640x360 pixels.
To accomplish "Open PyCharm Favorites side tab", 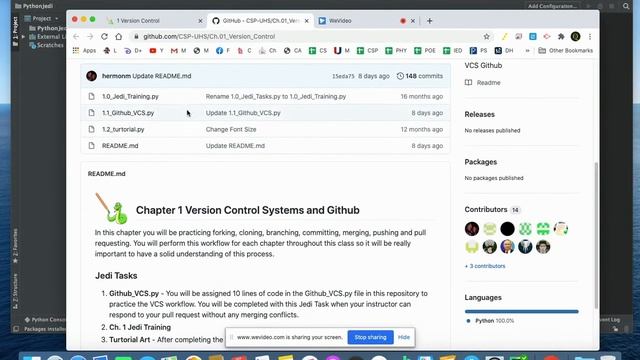I will (x=16, y=246).
